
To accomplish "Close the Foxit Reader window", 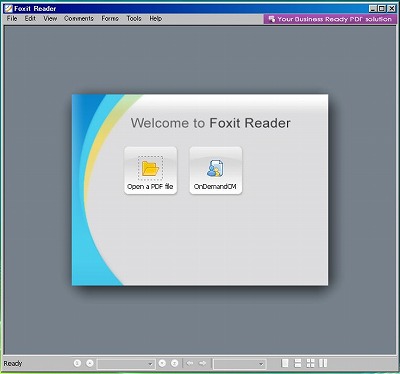I will [391, 9].
